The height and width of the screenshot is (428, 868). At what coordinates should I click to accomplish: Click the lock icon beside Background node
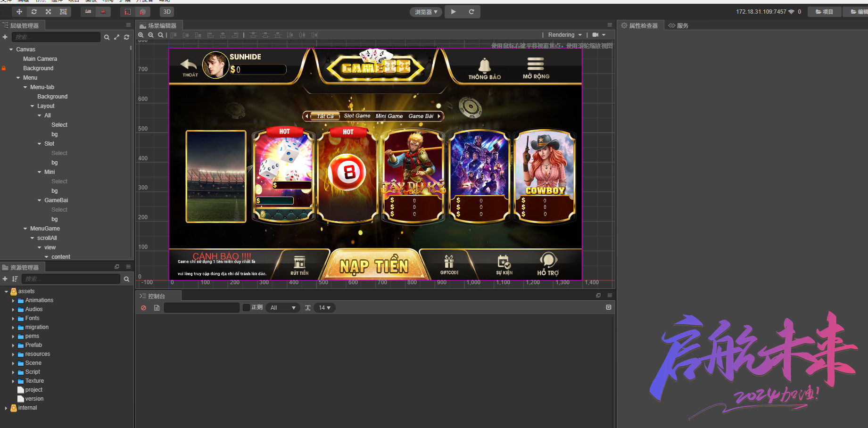(4, 68)
